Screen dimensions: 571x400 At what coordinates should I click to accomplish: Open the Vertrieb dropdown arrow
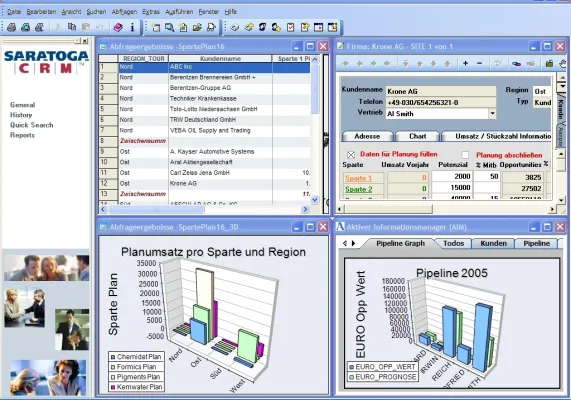click(x=492, y=114)
